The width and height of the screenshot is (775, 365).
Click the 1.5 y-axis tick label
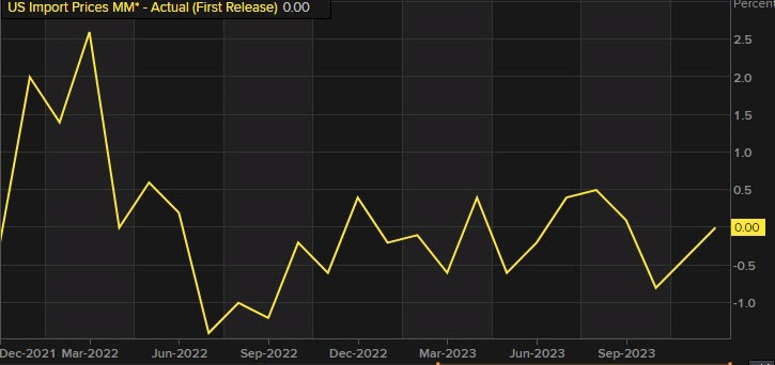[x=743, y=115]
